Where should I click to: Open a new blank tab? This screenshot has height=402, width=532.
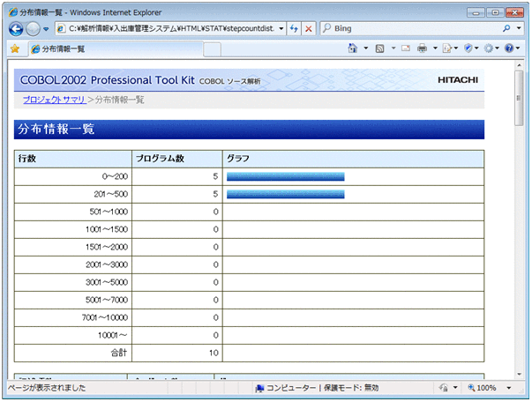pyautogui.click(x=212, y=48)
